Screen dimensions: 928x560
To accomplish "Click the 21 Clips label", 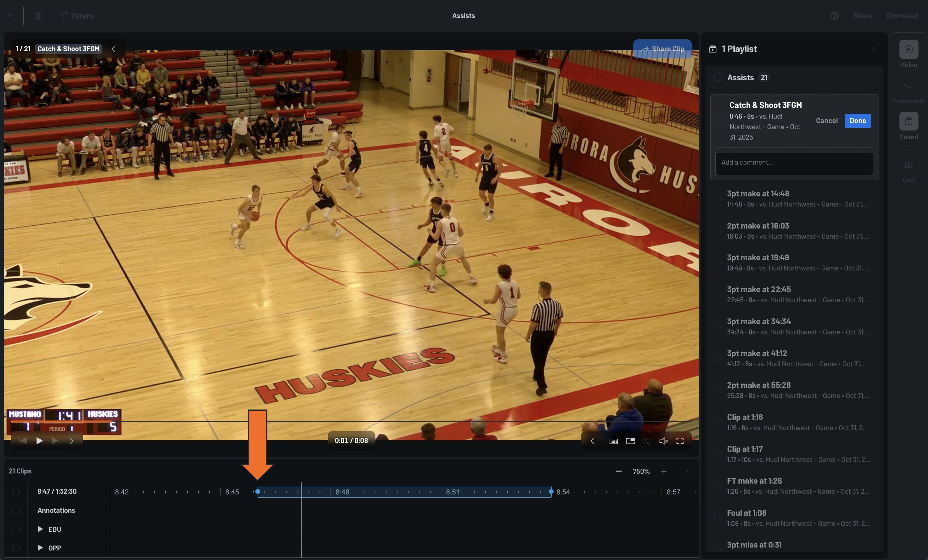I will click(20, 471).
